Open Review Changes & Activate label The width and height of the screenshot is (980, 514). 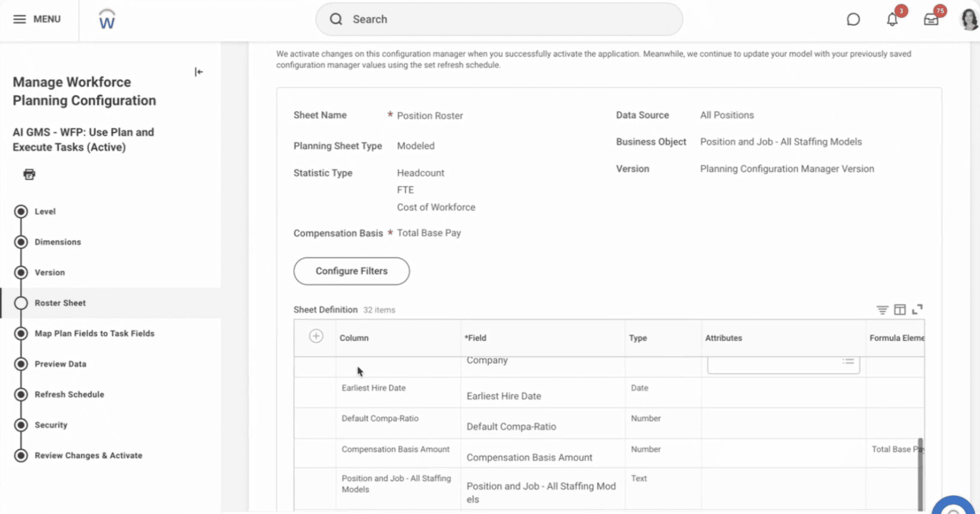click(88, 455)
